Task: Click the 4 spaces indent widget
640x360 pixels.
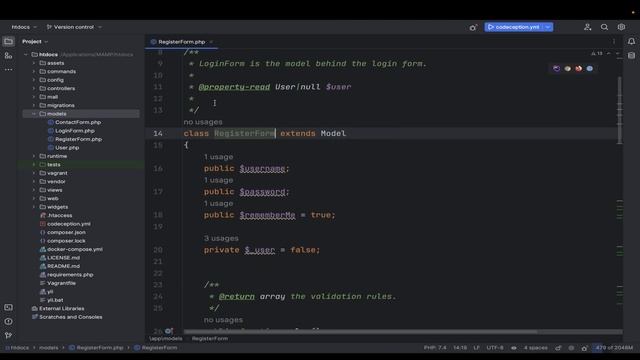Action: coord(536,348)
